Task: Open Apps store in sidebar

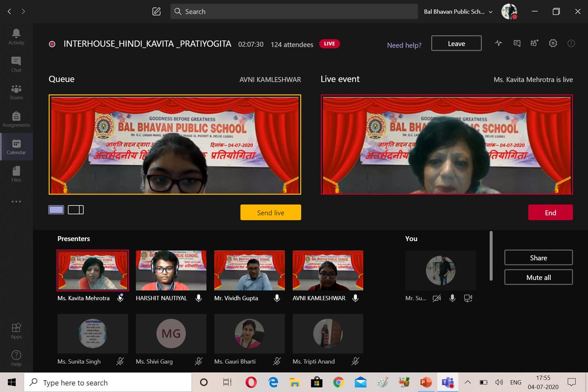Action: point(16,331)
